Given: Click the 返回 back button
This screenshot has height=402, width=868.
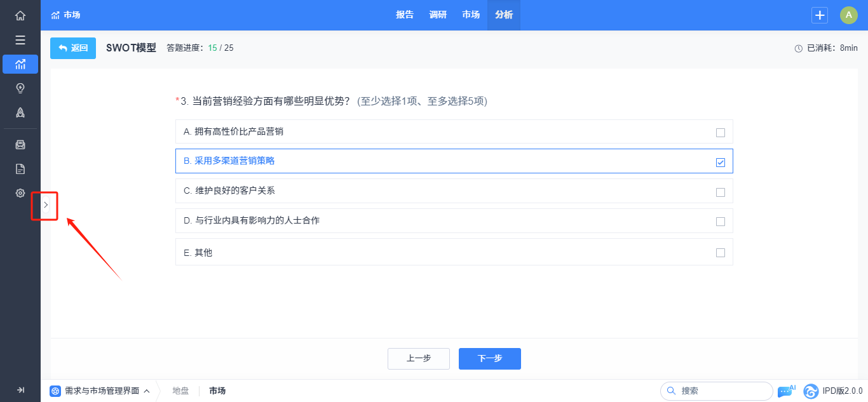Looking at the screenshot, I should [x=73, y=48].
